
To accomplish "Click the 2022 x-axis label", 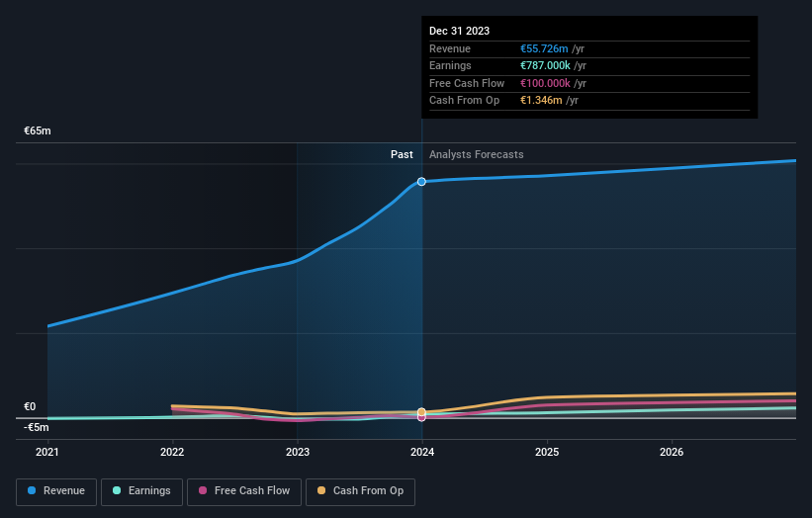I will (172, 453).
